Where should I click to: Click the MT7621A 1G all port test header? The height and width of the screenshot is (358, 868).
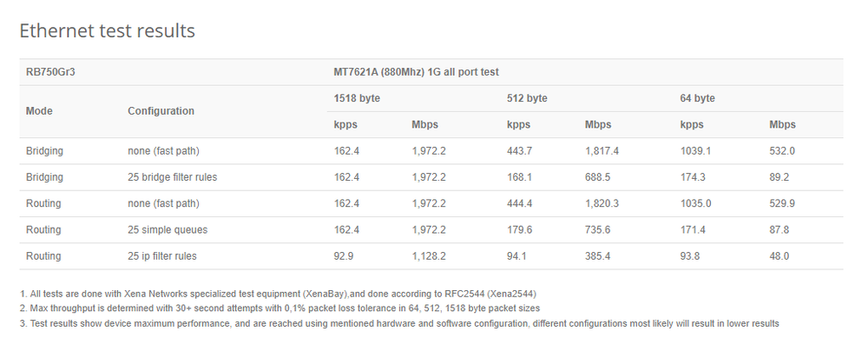pos(416,72)
